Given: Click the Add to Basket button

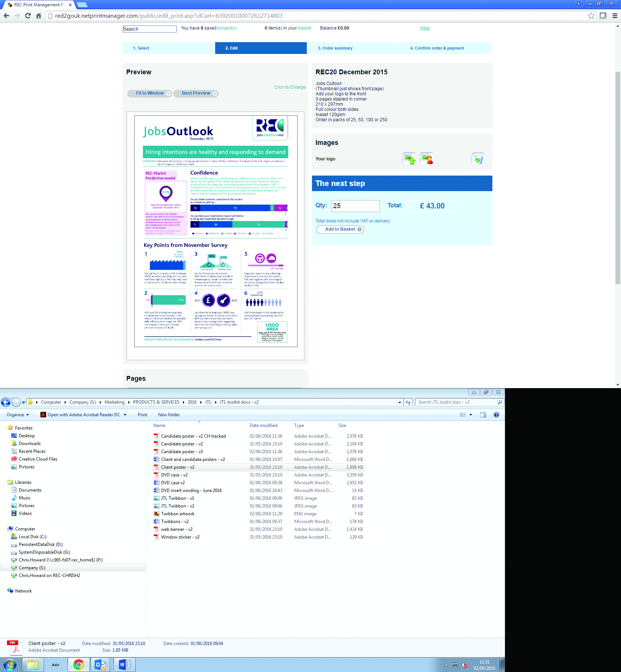Looking at the screenshot, I should 340,229.
